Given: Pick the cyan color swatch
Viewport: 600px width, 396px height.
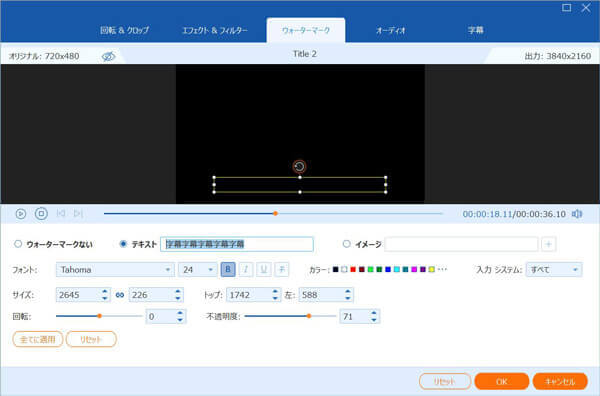Looking at the screenshot, I should (397, 269).
